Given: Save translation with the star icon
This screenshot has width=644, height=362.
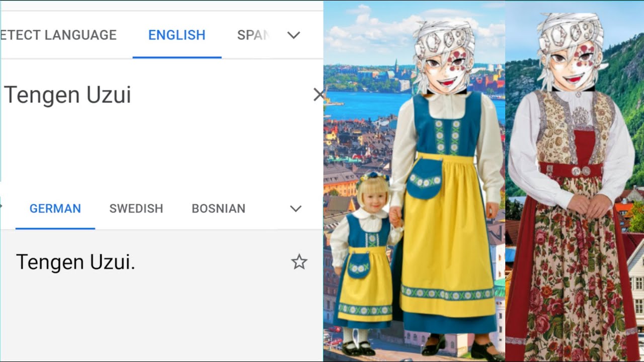Looking at the screenshot, I should 299,262.
